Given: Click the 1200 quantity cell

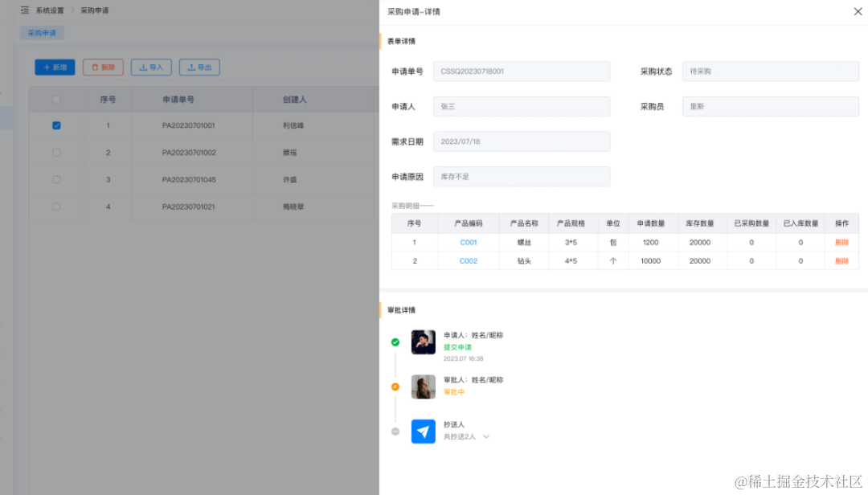Looking at the screenshot, I should 650,243.
